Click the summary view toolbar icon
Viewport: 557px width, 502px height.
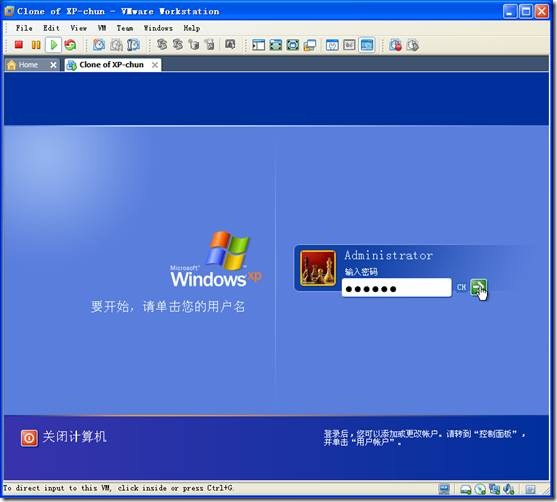[332, 45]
